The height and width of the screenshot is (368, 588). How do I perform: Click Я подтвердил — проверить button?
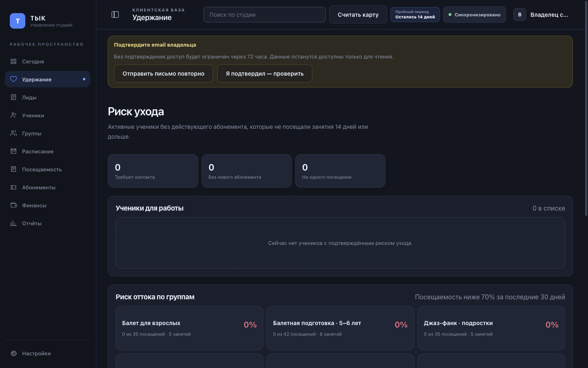pos(265,74)
